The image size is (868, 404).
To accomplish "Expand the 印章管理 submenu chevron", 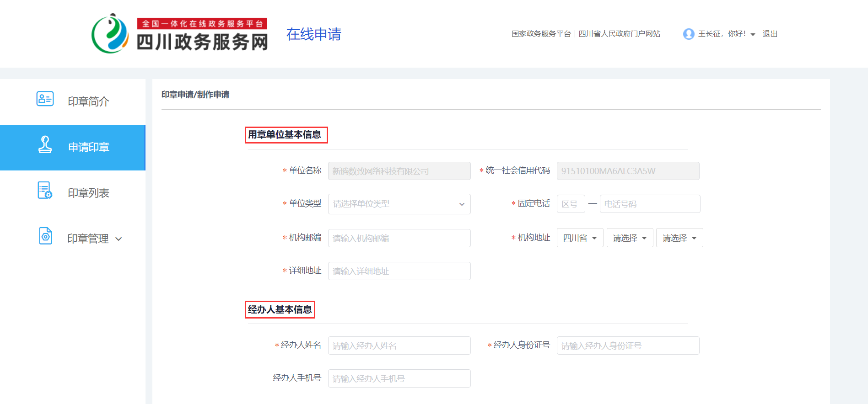I will pos(119,239).
